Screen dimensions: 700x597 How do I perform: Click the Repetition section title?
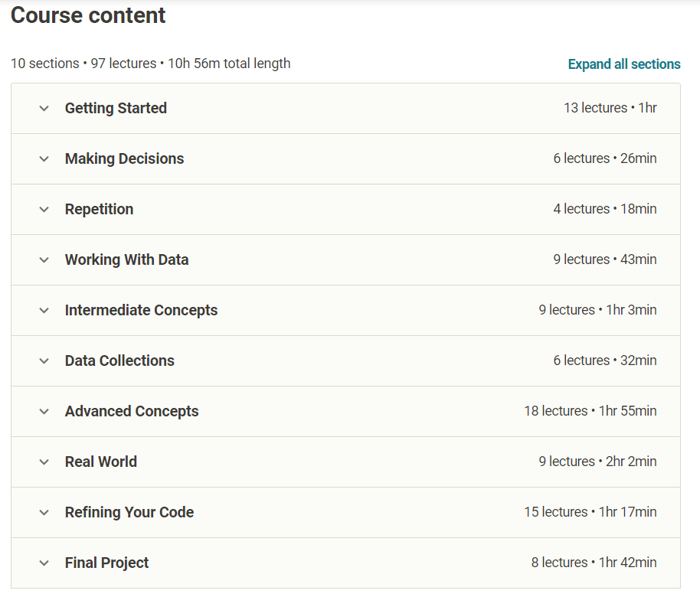99,209
